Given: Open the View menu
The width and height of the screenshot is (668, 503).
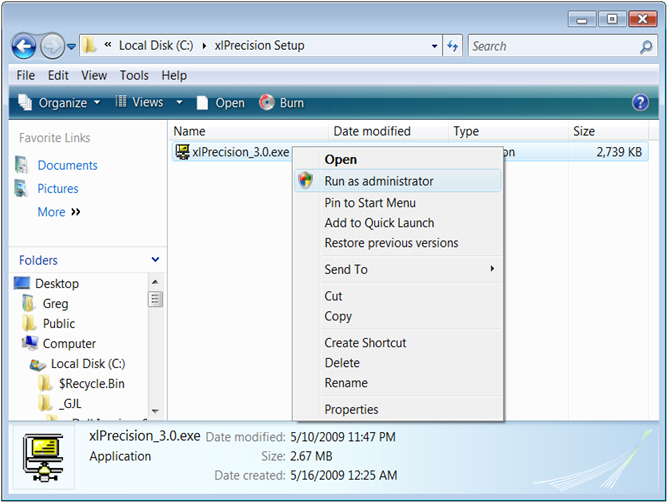Looking at the screenshot, I should pyautogui.click(x=94, y=75).
